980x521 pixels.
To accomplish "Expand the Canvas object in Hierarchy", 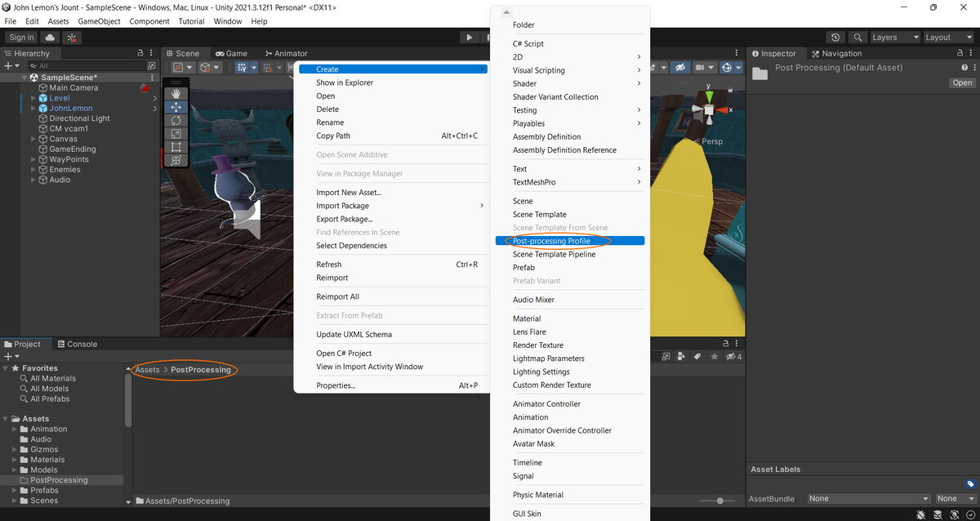I will click(x=33, y=139).
